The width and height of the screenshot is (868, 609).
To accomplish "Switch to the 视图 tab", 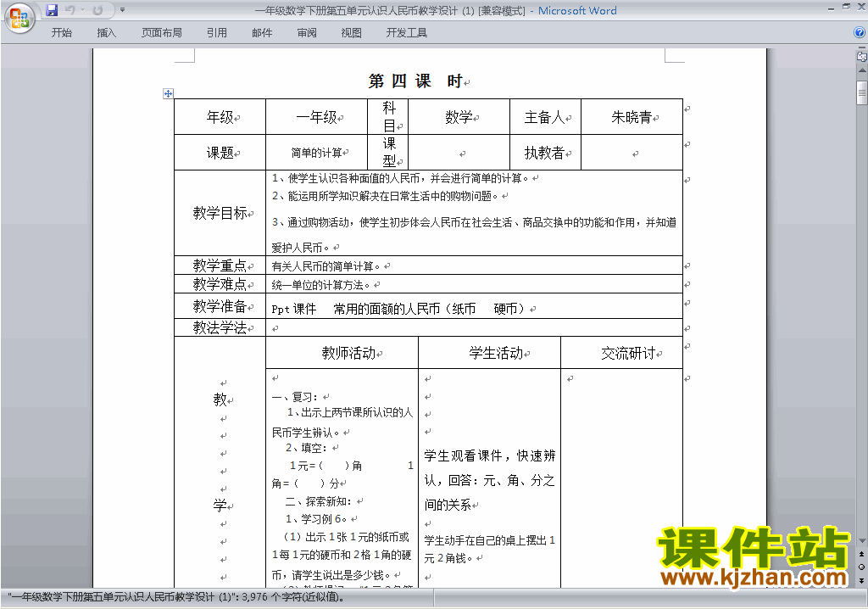I will pos(352,33).
